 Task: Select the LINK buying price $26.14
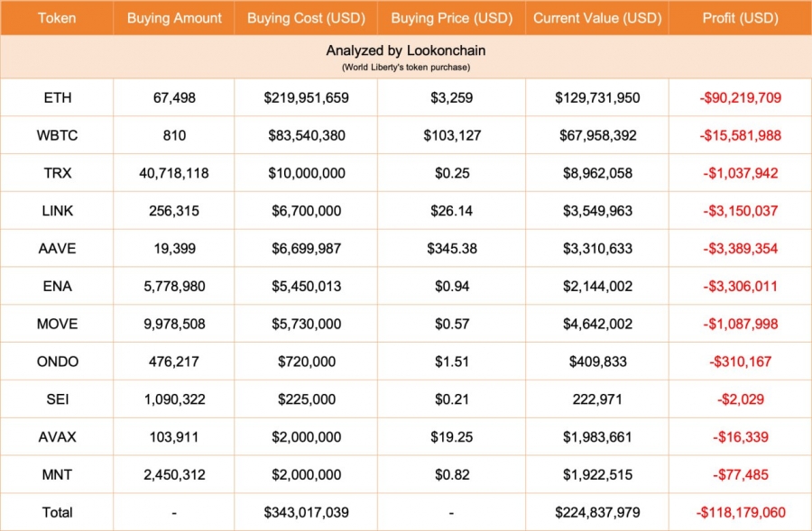(452, 211)
